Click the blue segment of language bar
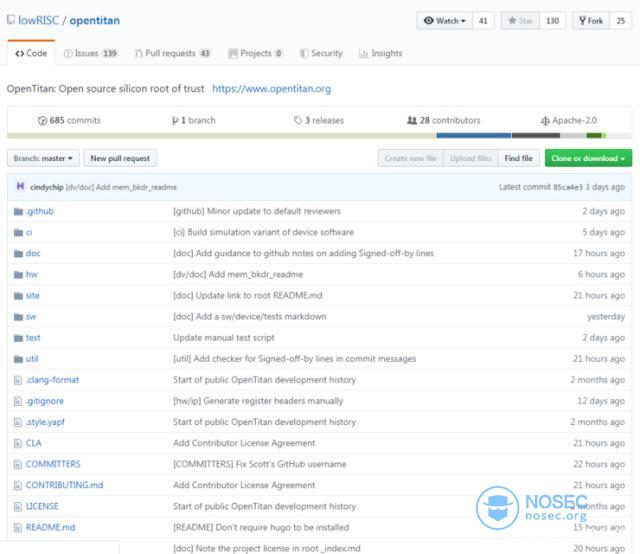 (x=473, y=136)
